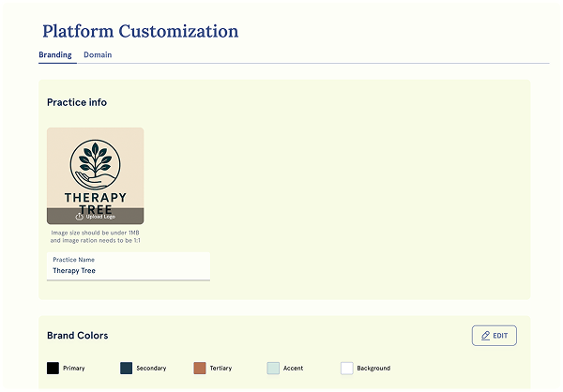
Task: Click the Secondary color label
Action: (152, 369)
